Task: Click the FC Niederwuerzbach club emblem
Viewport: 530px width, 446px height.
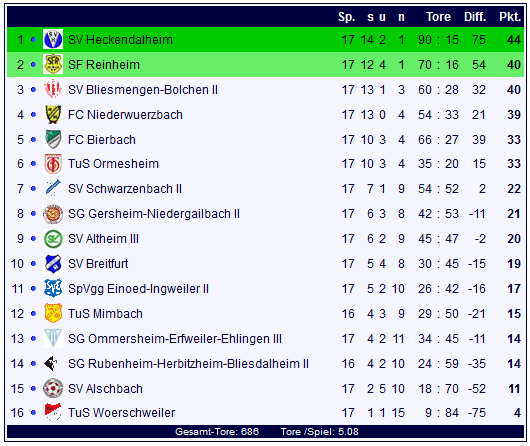Action: 53,114
